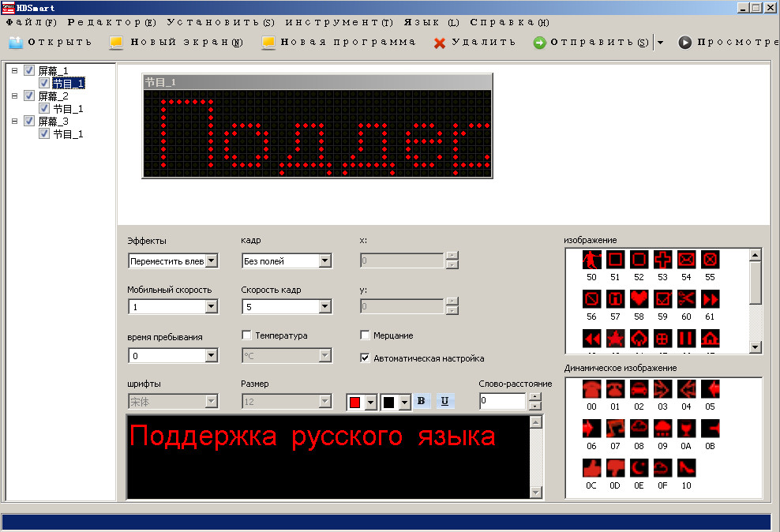Choose the envelope image icon numbered 54
780x532 pixels.
tap(686, 259)
